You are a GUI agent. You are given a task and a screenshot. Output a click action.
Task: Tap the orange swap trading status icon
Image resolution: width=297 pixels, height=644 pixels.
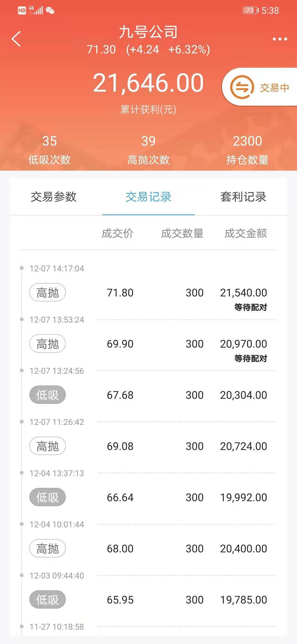coord(242,87)
